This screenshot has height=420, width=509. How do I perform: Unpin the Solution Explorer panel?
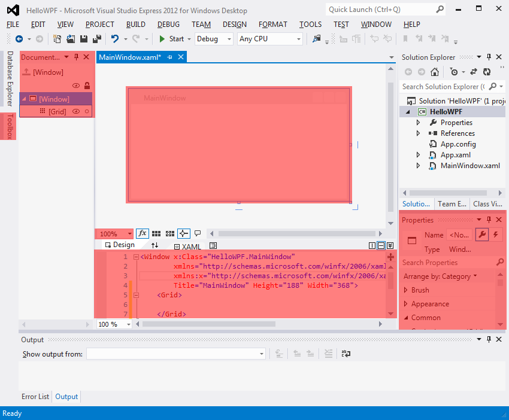click(490, 57)
